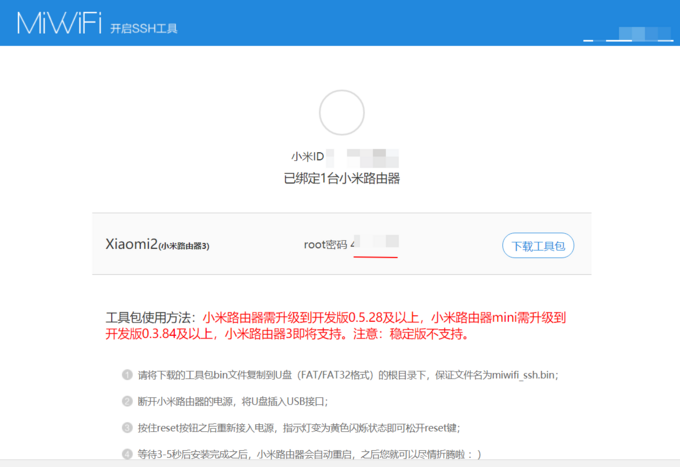Click step 1 about miwifi_ssh.bin file
Viewport: 680px width, 467px height.
pos(340,375)
